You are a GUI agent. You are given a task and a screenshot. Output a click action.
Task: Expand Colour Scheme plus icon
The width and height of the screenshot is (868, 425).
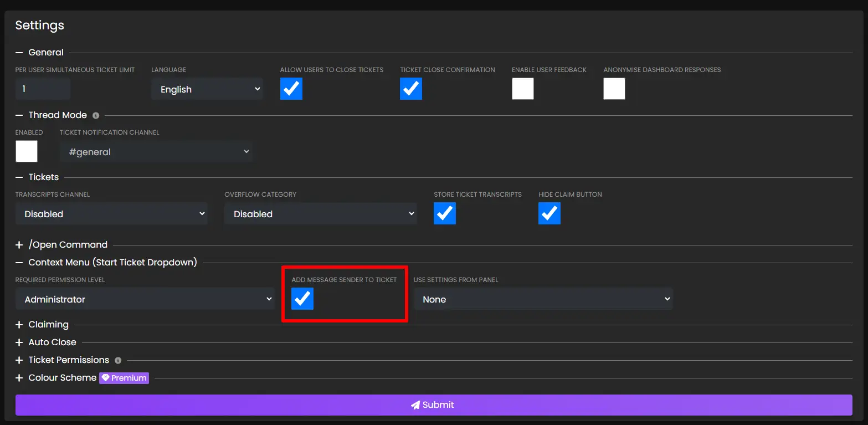pyautogui.click(x=19, y=378)
